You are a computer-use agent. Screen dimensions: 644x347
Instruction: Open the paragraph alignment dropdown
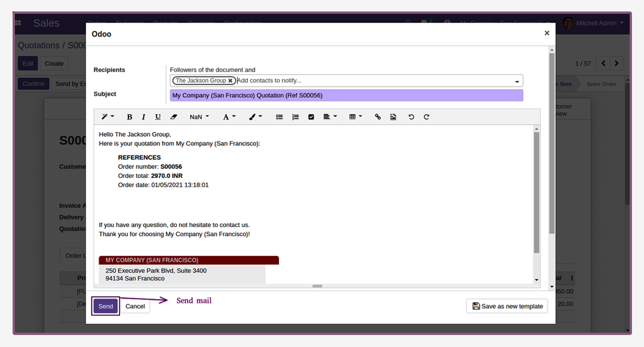pos(330,117)
